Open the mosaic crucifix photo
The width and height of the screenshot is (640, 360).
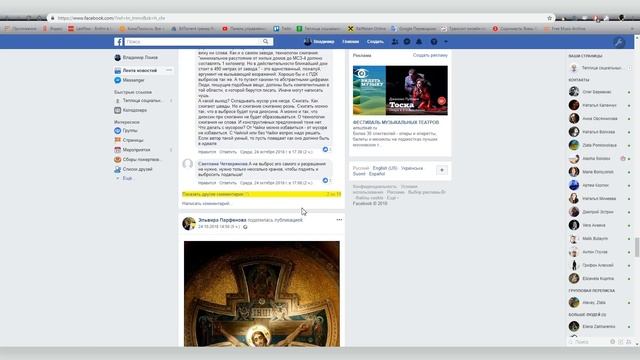pos(262,293)
